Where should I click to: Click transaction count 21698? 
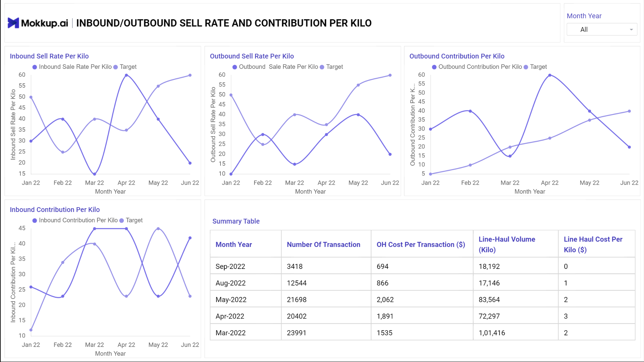tap(297, 300)
